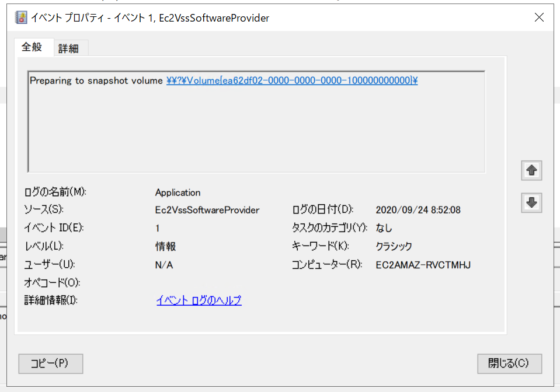Switch to the 詳細 tab
The image size is (560, 392).
[69, 47]
